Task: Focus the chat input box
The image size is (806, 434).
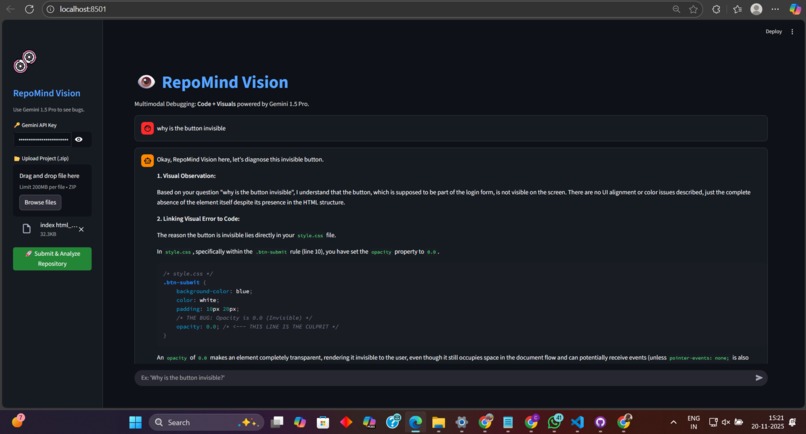Action: pyautogui.click(x=445, y=378)
